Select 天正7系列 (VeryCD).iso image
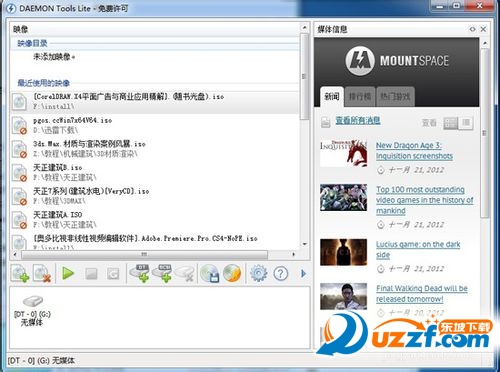Screen dimensions: 500x372 pos(155,196)
